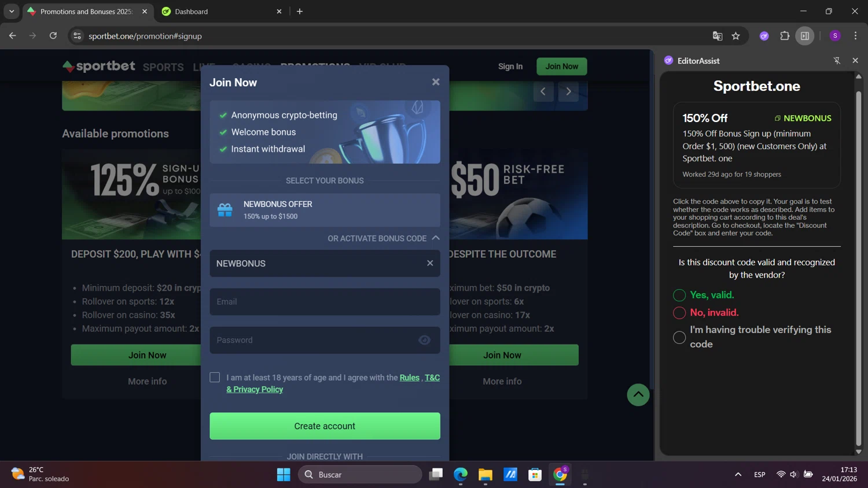Open Microsoft Store from the taskbar

535,475
